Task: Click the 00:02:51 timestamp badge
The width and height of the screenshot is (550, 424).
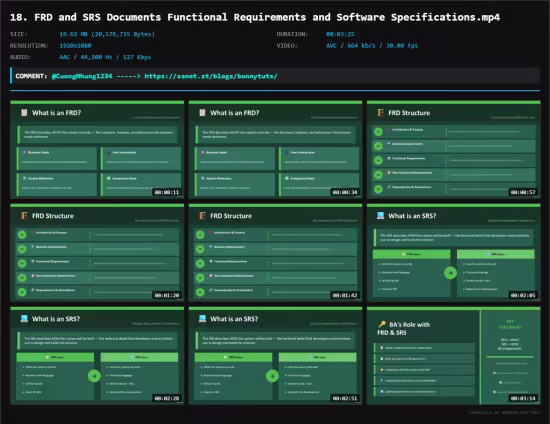Action: tap(345, 398)
